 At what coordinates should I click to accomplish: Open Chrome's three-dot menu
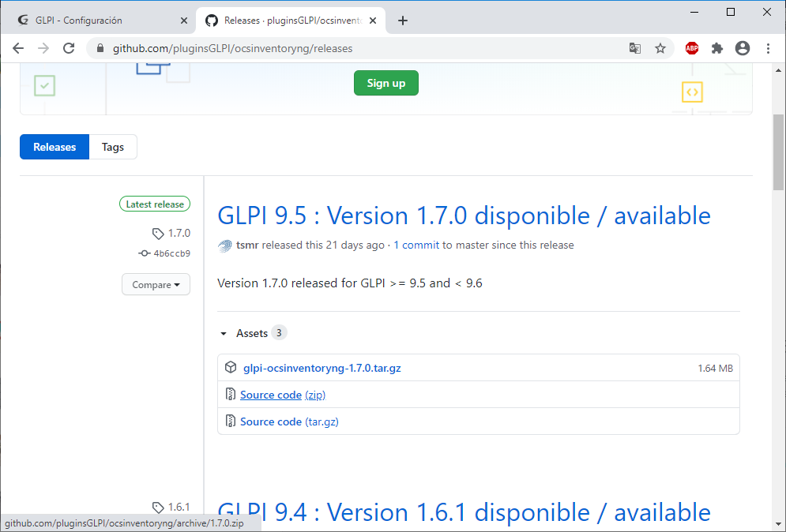coord(768,48)
